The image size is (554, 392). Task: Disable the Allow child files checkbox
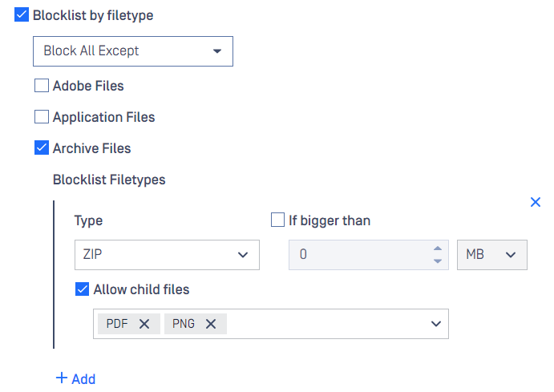coord(82,289)
